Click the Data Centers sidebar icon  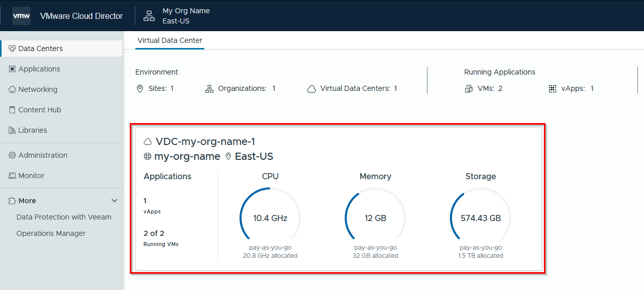pyautogui.click(x=12, y=49)
